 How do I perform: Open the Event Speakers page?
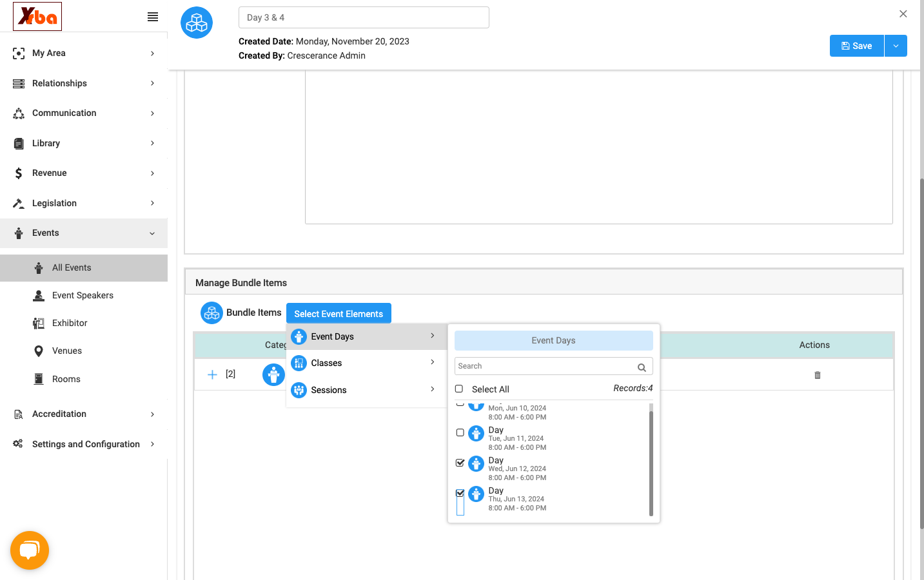84,295
